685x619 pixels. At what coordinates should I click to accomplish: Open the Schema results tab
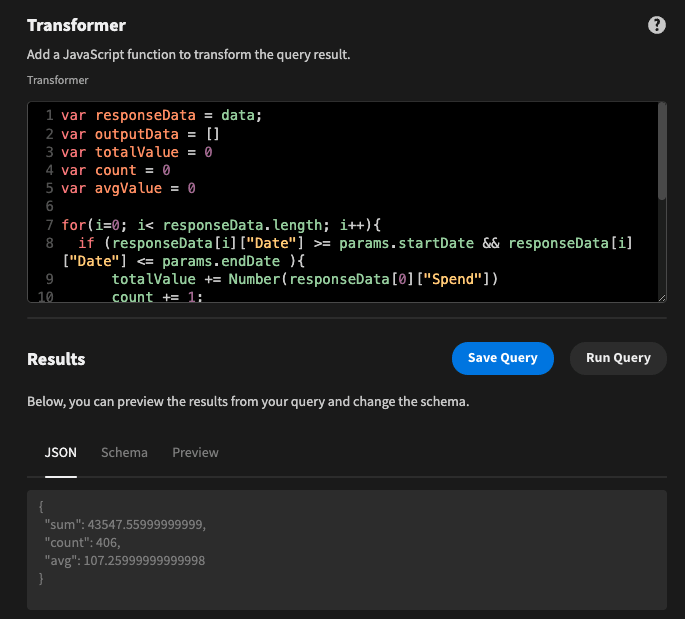pos(124,453)
